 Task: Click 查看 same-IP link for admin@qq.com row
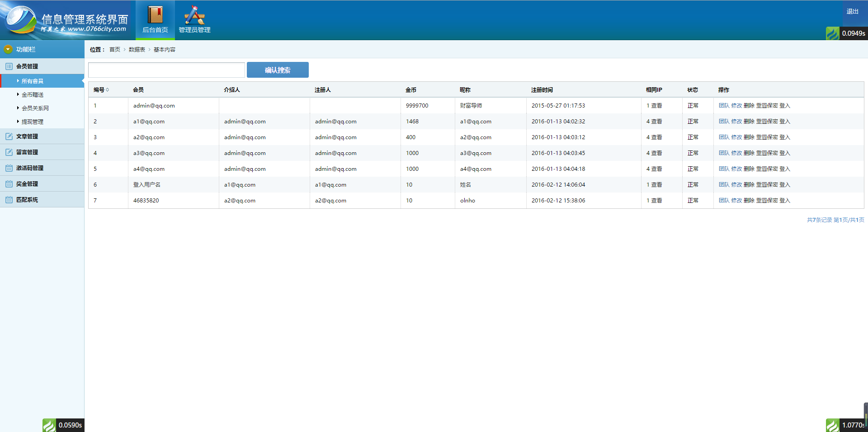click(x=656, y=106)
